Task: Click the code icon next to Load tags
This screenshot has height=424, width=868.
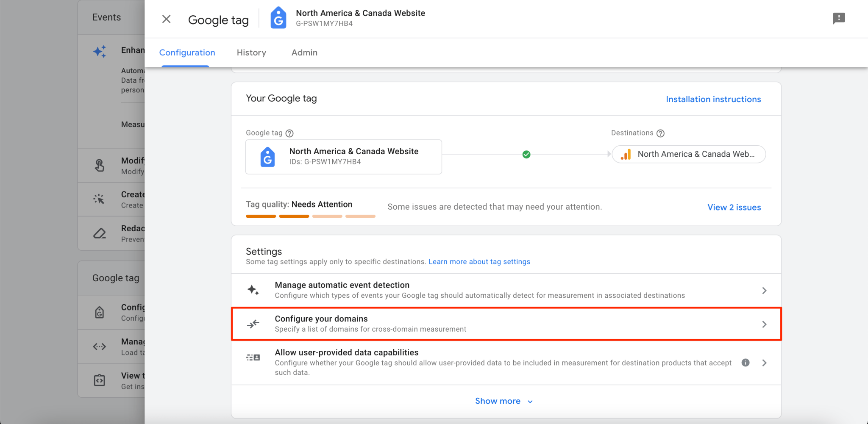Action: pyautogui.click(x=99, y=346)
